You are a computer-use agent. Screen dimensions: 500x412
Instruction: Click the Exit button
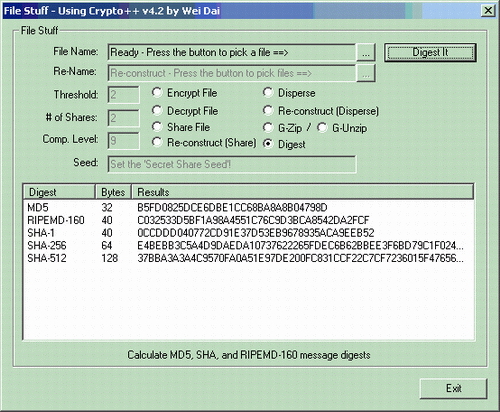[453, 388]
